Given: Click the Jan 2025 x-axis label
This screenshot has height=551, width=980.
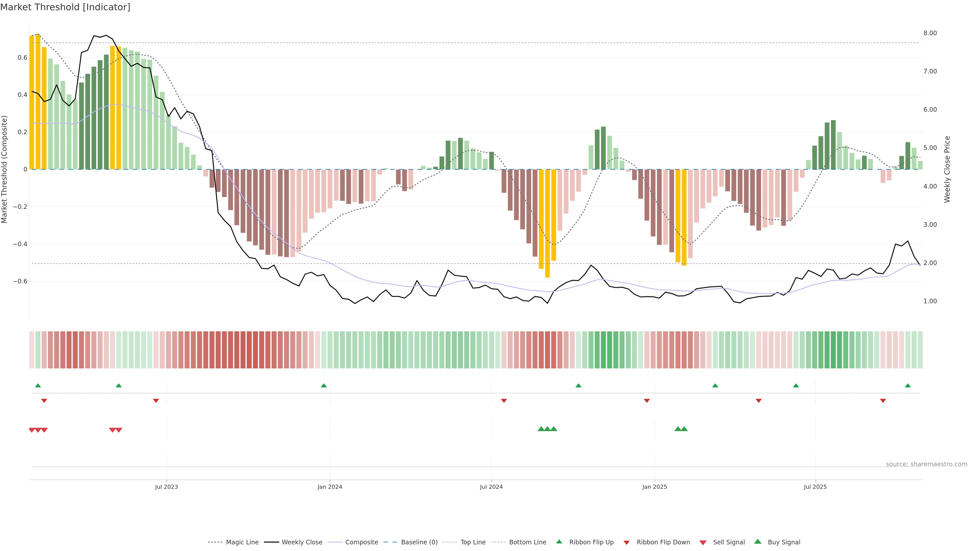Looking at the screenshot, I should click(x=654, y=487).
